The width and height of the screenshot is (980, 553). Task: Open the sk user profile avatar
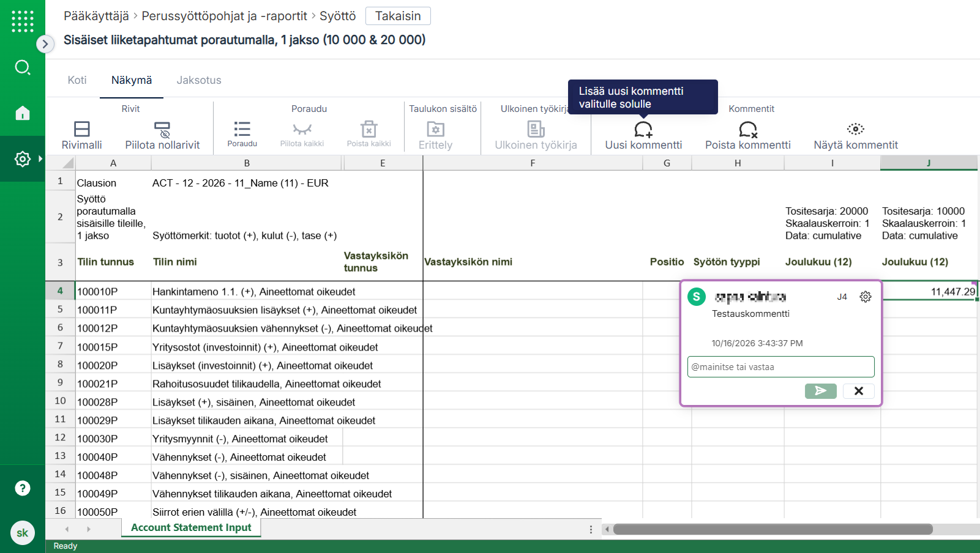point(23,533)
